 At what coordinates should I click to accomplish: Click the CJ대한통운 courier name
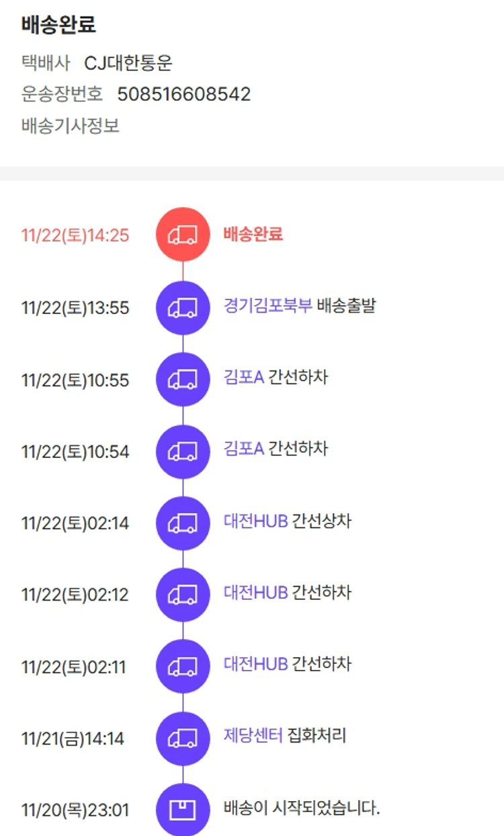coord(128,63)
